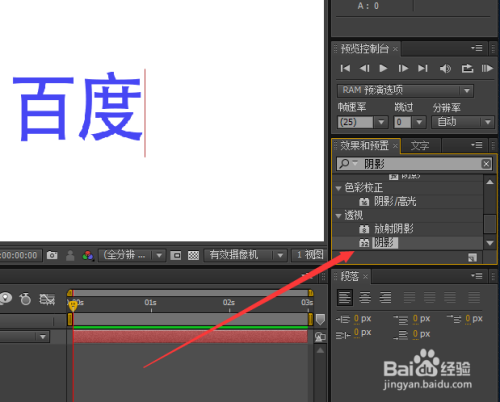
Task: Collapse the 色彩校正 category
Action: pyautogui.click(x=339, y=188)
